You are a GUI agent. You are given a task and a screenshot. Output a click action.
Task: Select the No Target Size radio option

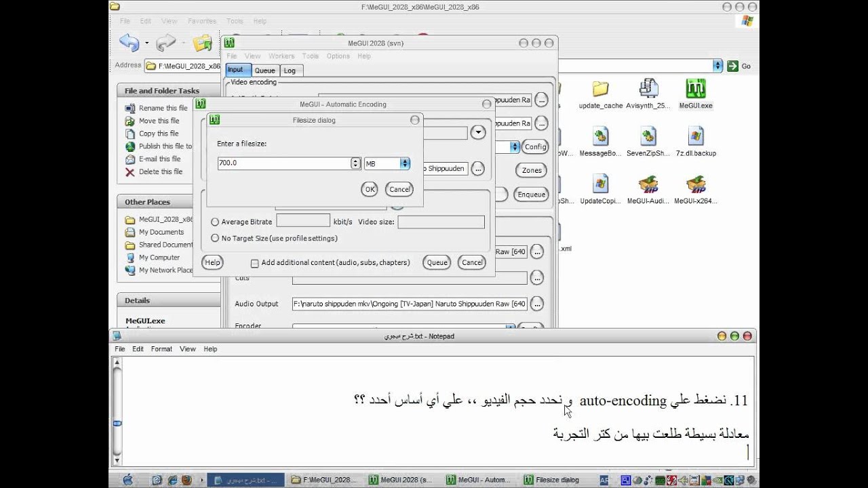click(215, 238)
